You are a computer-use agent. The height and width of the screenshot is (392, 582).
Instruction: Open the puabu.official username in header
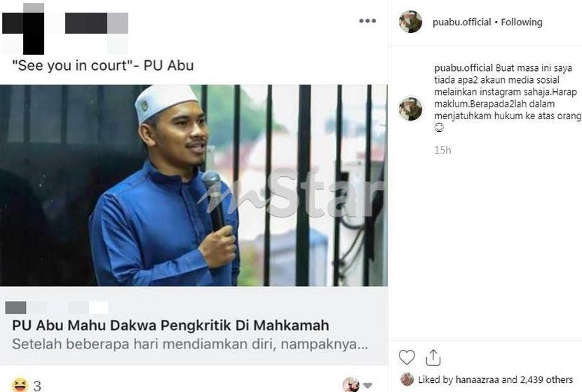pos(461,22)
